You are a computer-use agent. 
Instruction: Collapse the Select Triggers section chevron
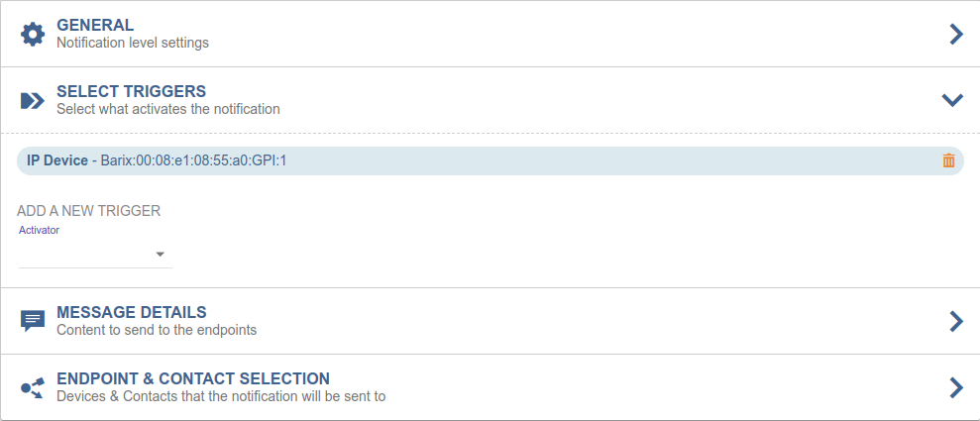(x=952, y=99)
